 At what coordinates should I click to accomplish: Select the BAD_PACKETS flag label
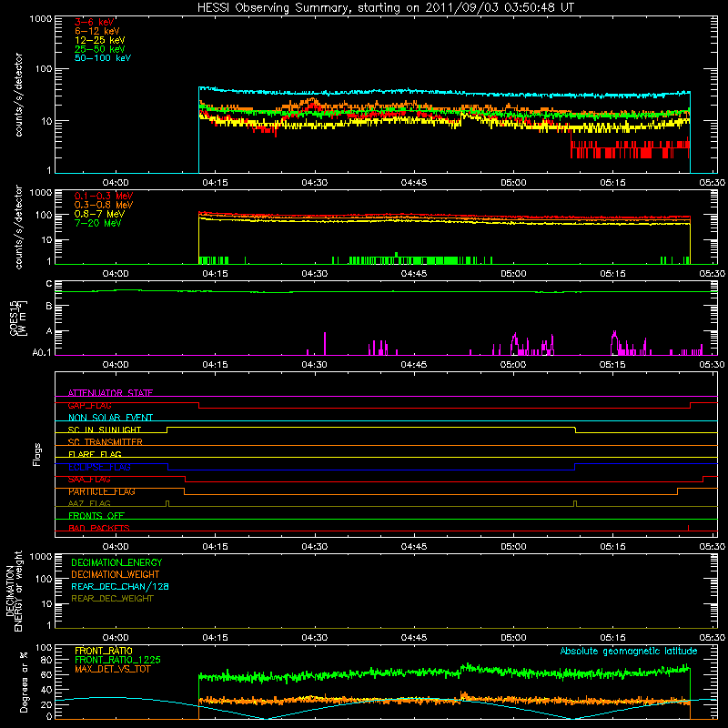pyautogui.click(x=99, y=528)
